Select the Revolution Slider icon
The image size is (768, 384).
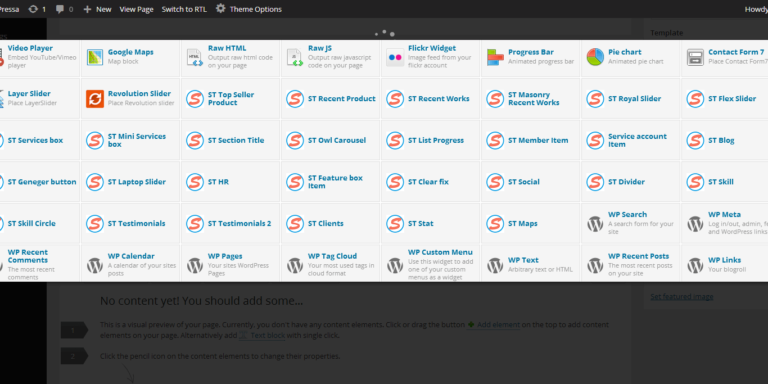point(95,98)
